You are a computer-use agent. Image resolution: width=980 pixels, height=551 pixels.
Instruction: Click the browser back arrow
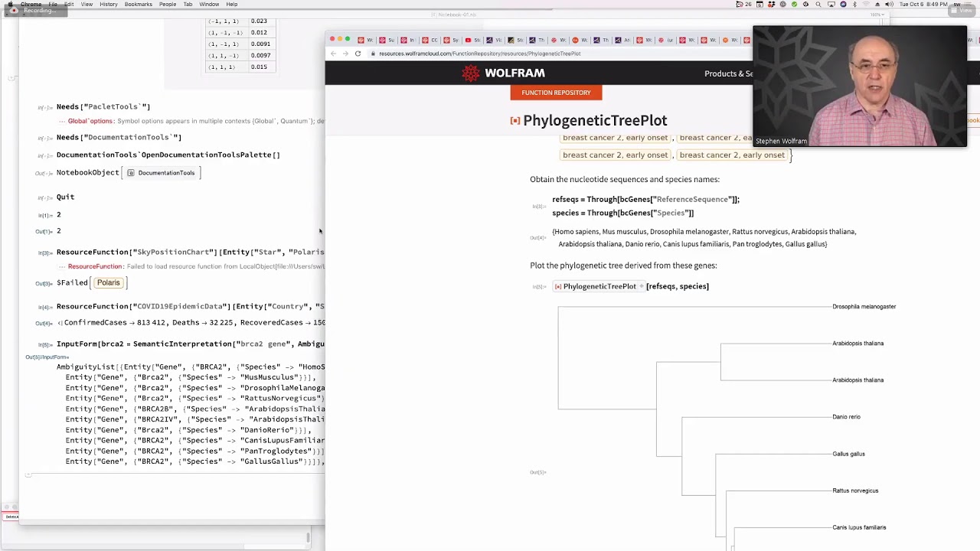click(333, 54)
